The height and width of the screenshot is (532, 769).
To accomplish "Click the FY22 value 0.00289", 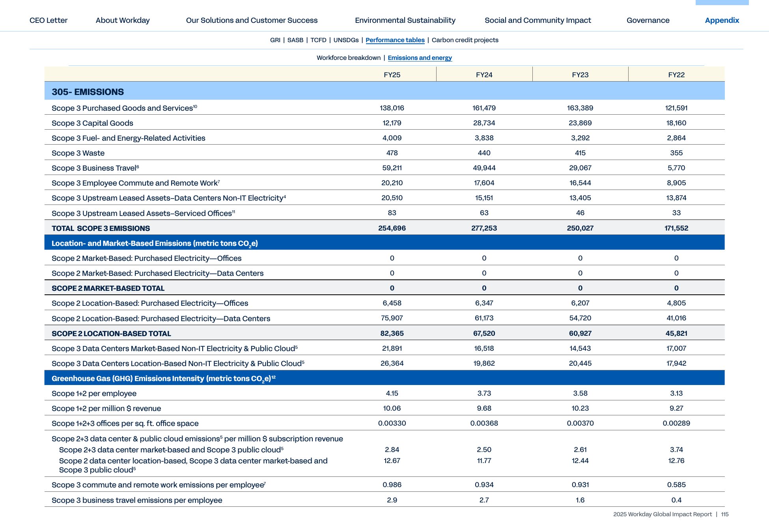I will (x=676, y=423).
